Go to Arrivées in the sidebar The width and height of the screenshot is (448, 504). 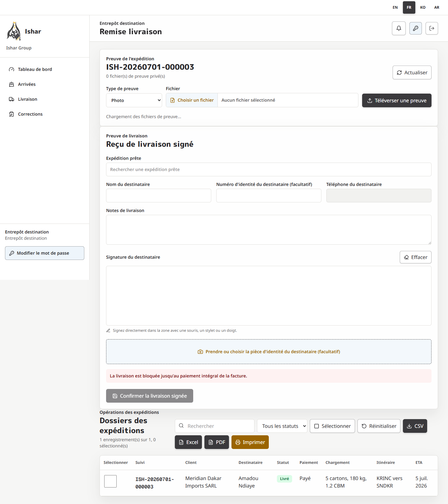[27, 84]
